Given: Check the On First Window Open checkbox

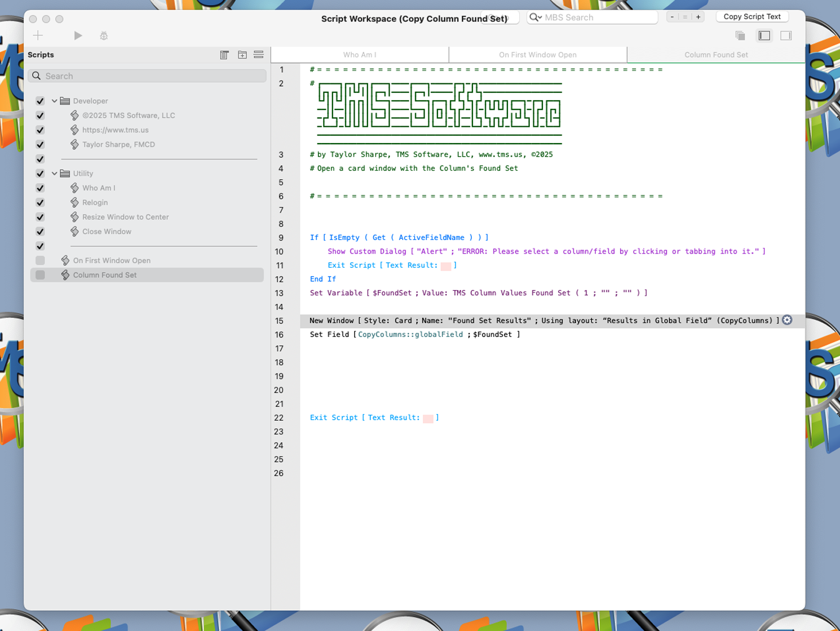Looking at the screenshot, I should (40, 260).
